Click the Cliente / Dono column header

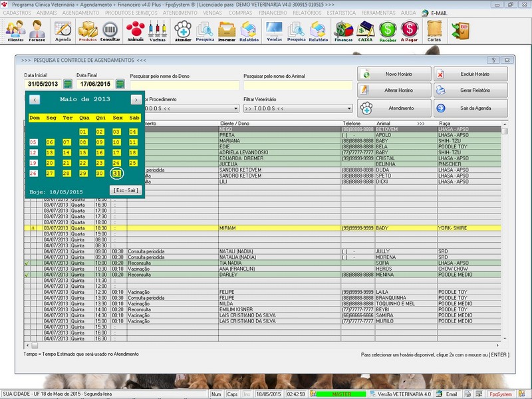[x=235, y=124]
